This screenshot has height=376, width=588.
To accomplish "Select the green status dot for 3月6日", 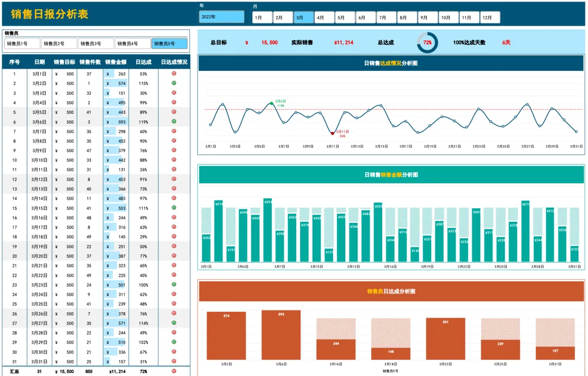I will point(174,121).
